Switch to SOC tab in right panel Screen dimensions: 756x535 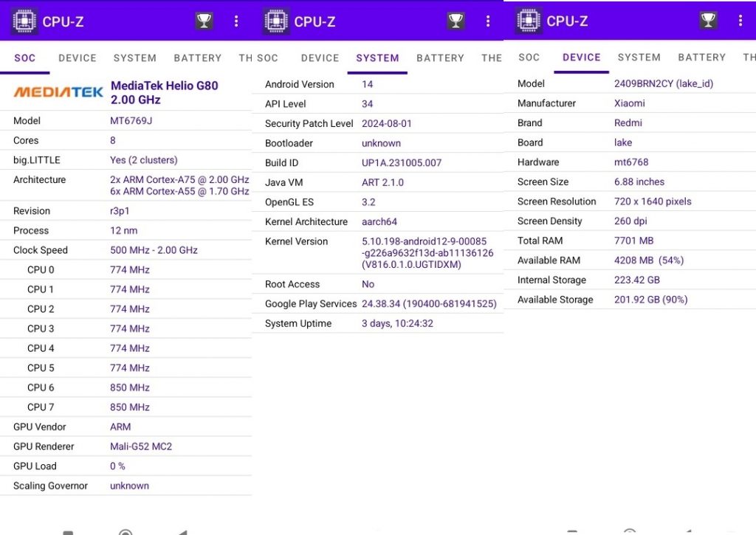pos(529,58)
